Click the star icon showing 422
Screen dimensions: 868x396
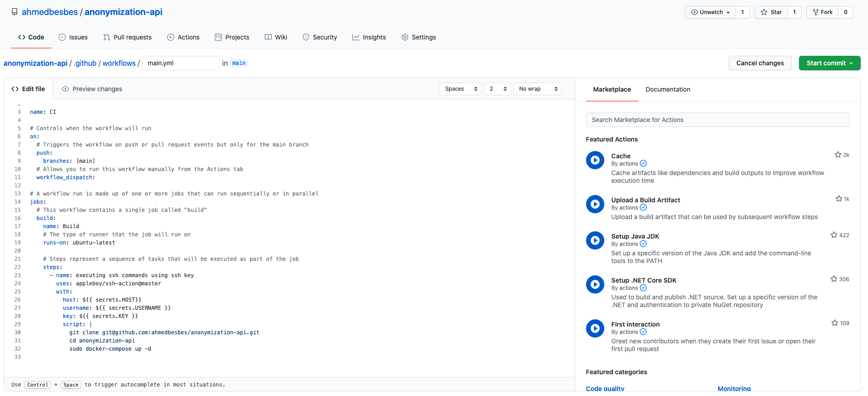(833, 235)
